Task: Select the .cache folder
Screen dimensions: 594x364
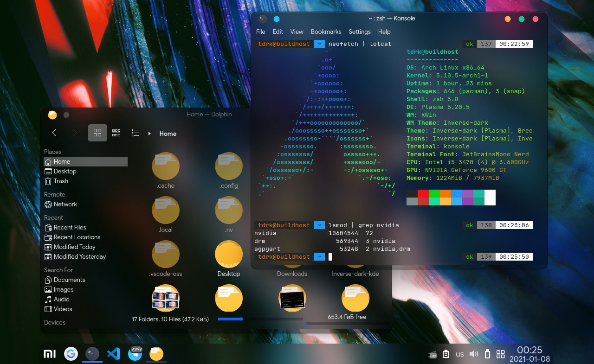Action: (x=166, y=166)
